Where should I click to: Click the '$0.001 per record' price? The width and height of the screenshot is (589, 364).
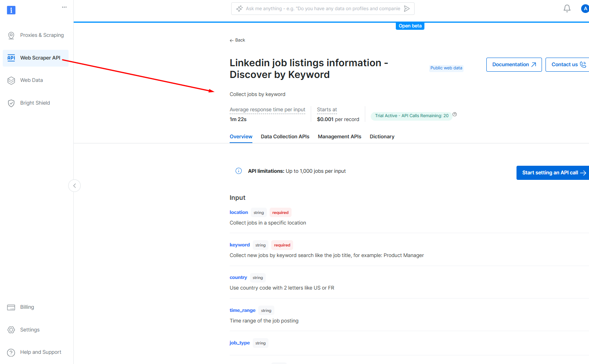(338, 120)
